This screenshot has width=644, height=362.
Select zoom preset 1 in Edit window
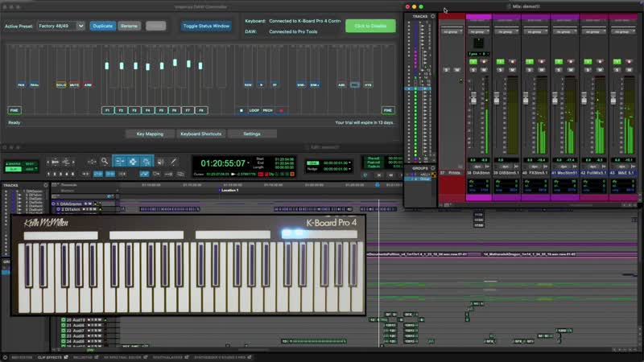[48, 174]
